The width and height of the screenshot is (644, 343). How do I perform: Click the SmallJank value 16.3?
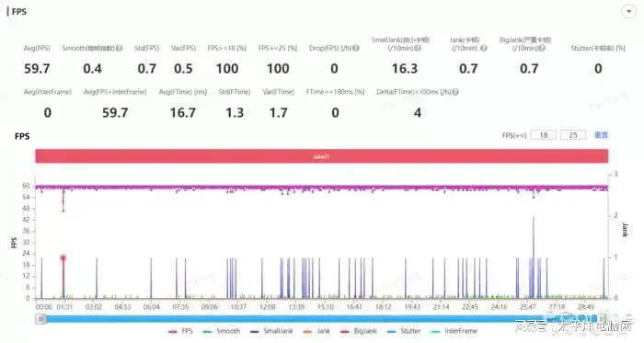[x=405, y=69]
